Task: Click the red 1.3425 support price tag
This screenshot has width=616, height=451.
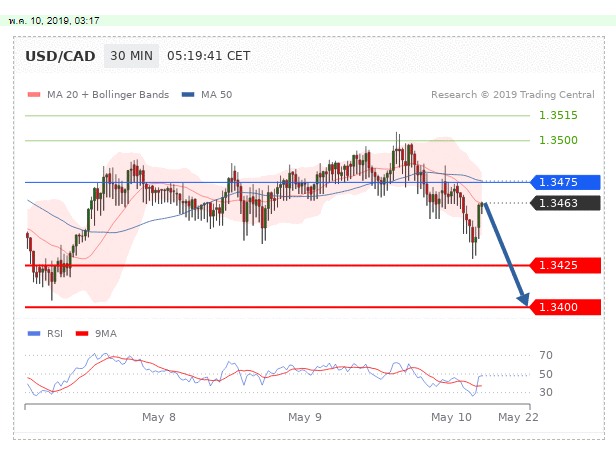Action: [565, 265]
